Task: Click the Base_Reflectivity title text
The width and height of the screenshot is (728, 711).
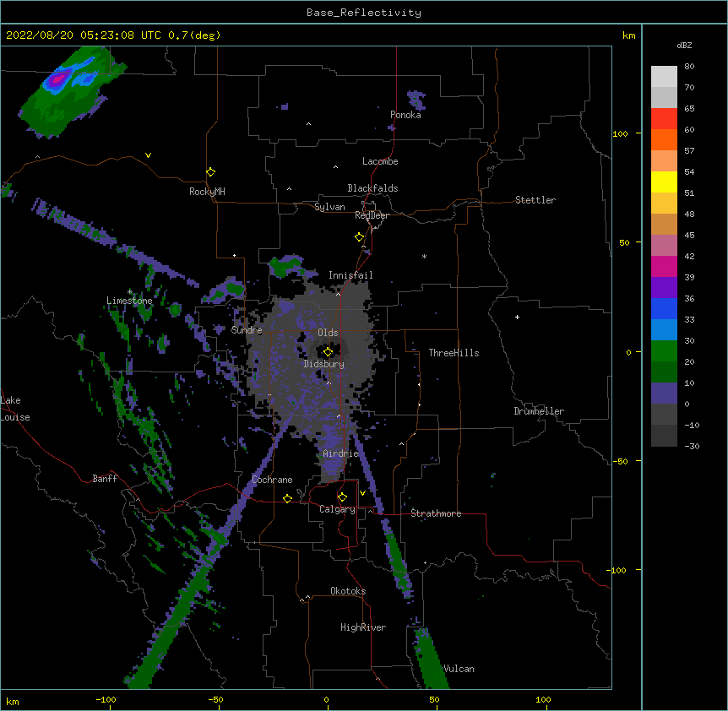Action: pos(363,13)
